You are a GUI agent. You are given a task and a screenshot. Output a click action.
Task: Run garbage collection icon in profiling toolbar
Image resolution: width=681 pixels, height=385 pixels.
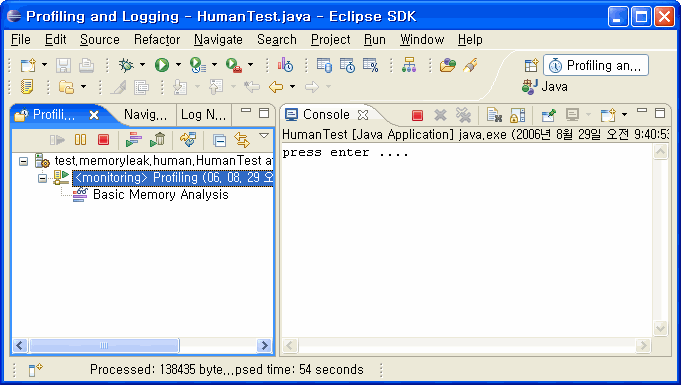[x=157, y=140]
